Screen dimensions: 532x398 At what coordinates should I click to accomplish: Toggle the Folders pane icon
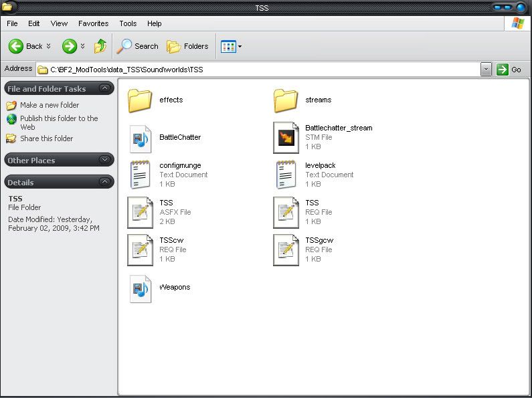tap(174, 46)
